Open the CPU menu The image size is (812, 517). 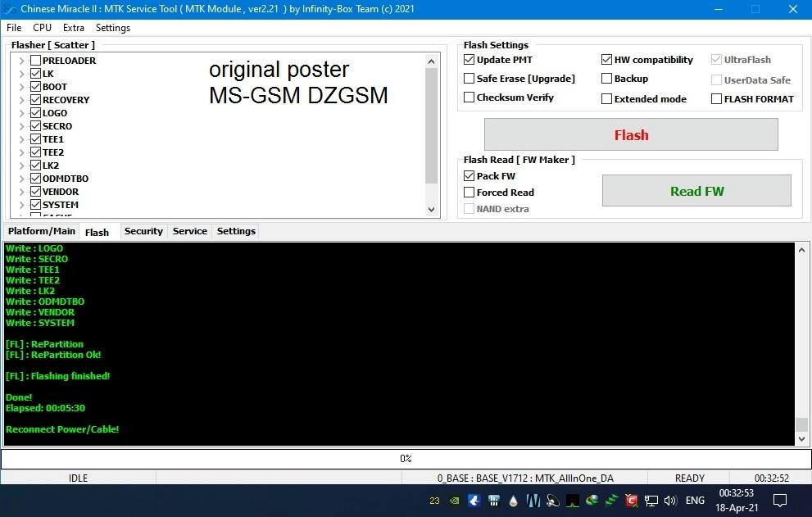(42, 28)
